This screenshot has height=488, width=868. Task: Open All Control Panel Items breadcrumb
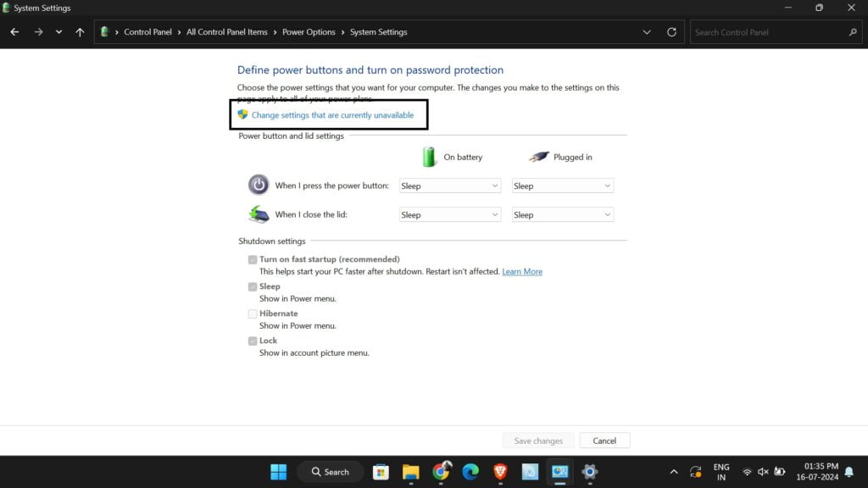pyautogui.click(x=227, y=32)
